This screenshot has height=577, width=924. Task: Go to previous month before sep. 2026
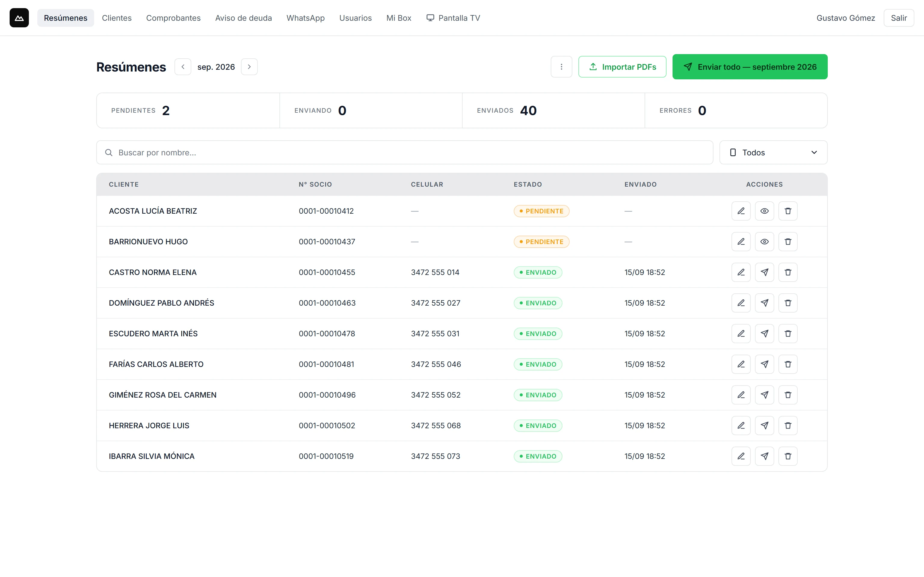coord(183,67)
